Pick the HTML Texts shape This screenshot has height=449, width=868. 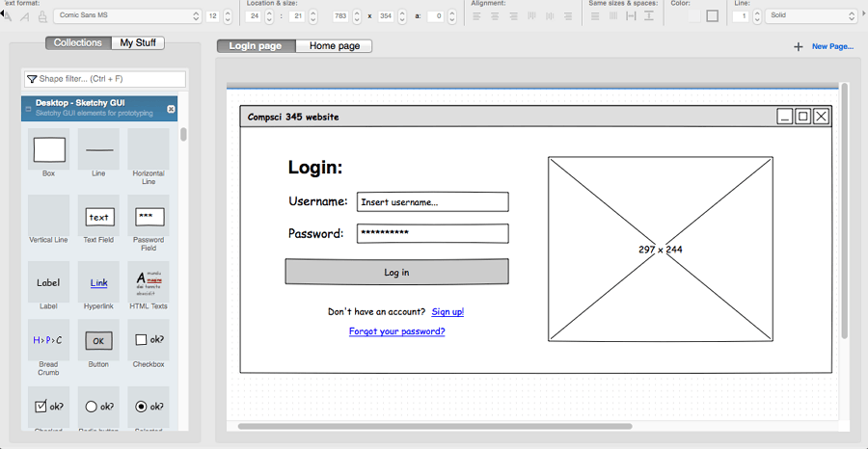(149, 282)
